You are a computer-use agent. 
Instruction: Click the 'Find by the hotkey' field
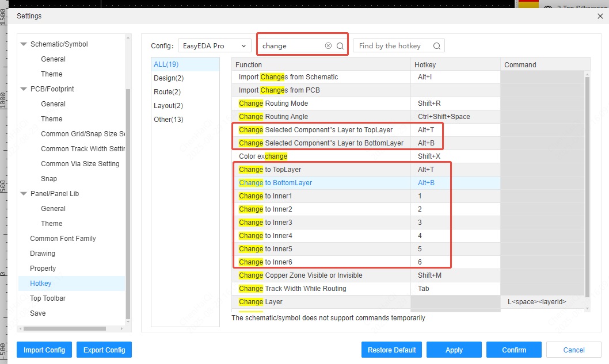point(394,46)
